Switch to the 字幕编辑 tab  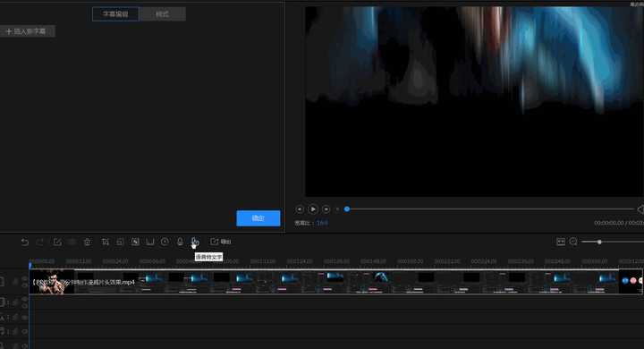pyautogui.click(x=115, y=14)
